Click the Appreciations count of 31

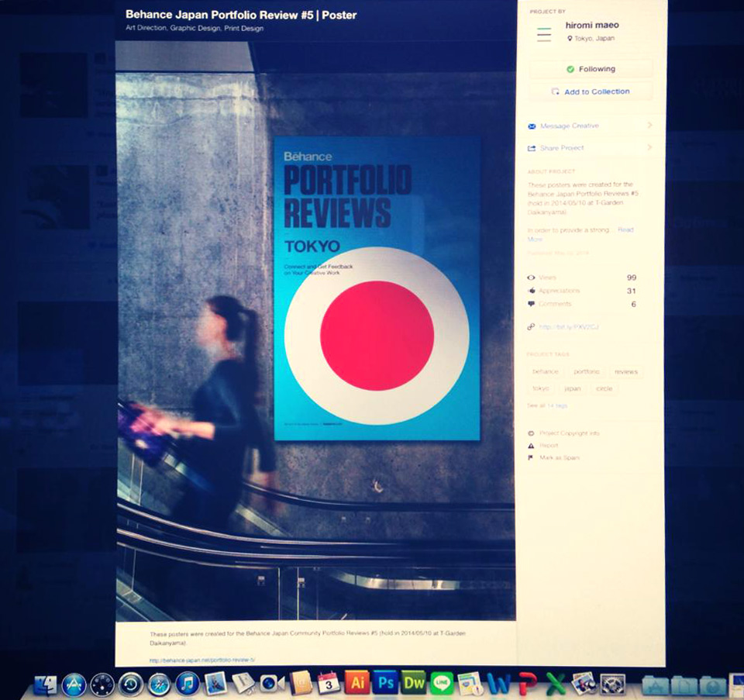tap(631, 291)
